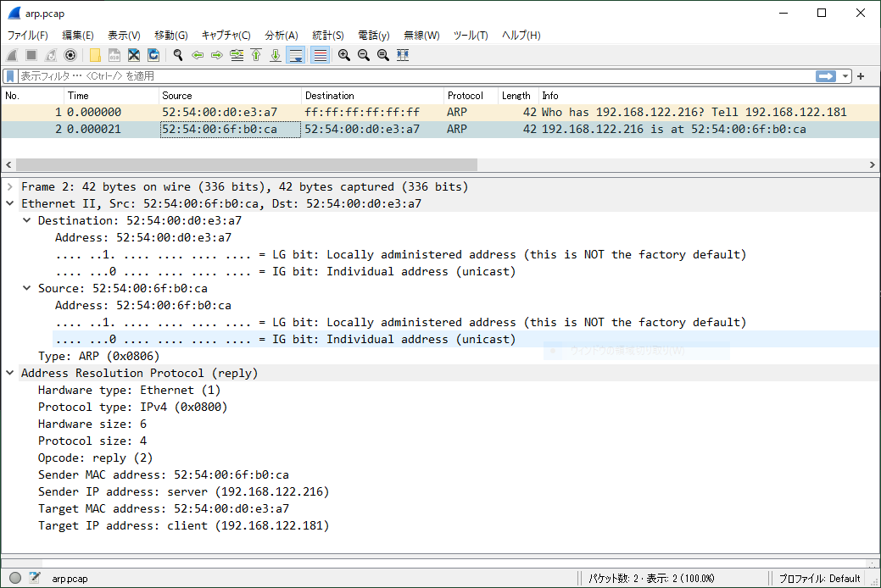Select the Opcode: reply (2) field
This screenshot has width=881, height=588.
coord(96,458)
